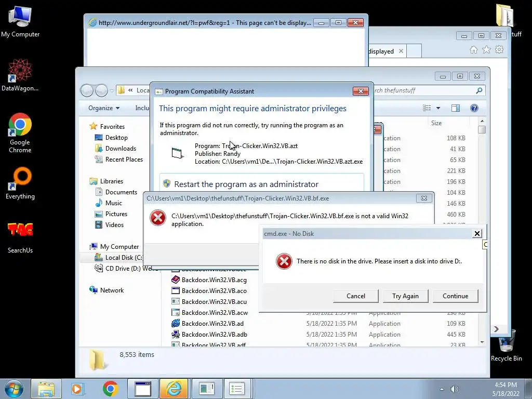Open the SearchUs desktop shortcut
This screenshot has width=532, height=399.
(x=20, y=237)
